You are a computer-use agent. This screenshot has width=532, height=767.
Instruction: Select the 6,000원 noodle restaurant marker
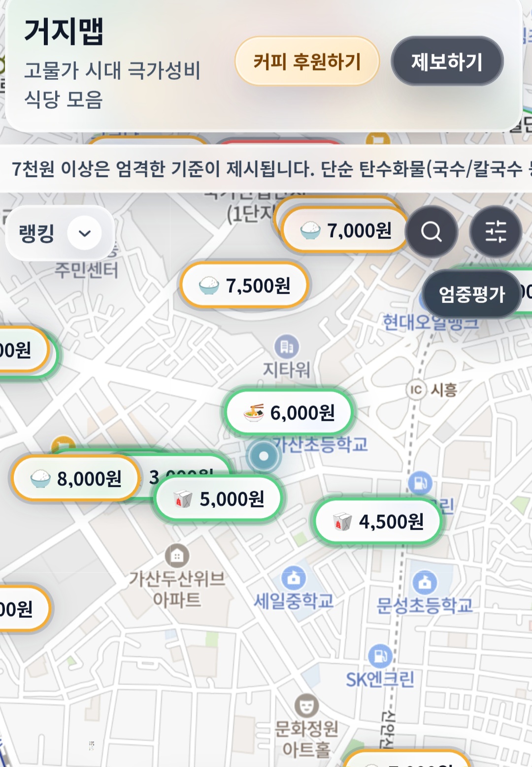(x=289, y=413)
